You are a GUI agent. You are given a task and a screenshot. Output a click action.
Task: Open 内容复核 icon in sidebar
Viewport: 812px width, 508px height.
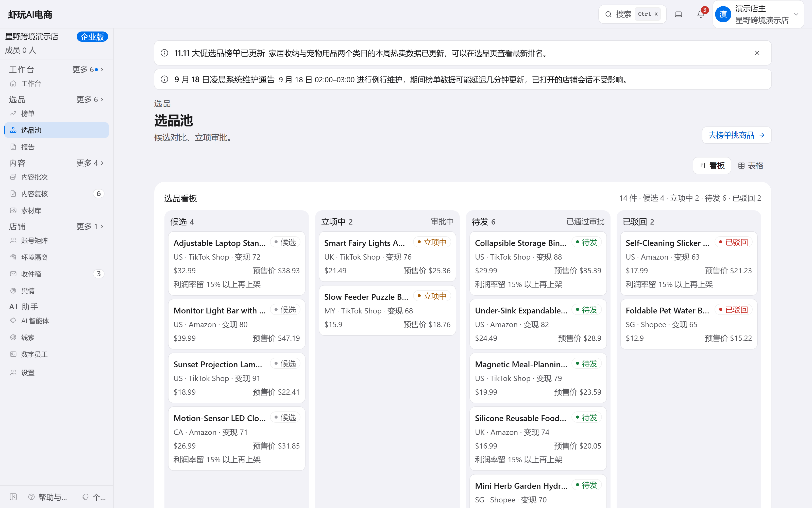(13, 194)
